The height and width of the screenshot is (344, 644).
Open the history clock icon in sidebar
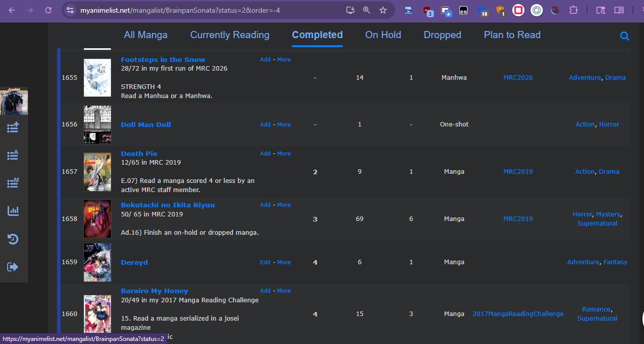(x=13, y=238)
